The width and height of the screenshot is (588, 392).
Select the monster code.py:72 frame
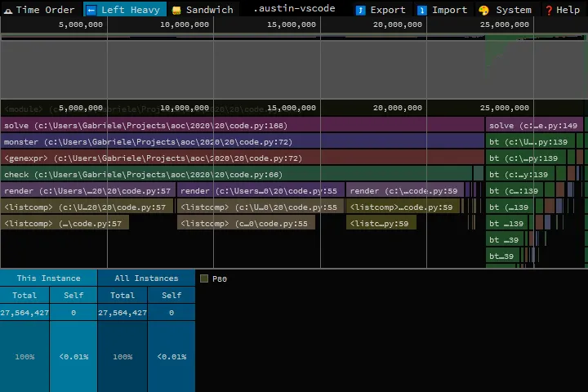243,142
